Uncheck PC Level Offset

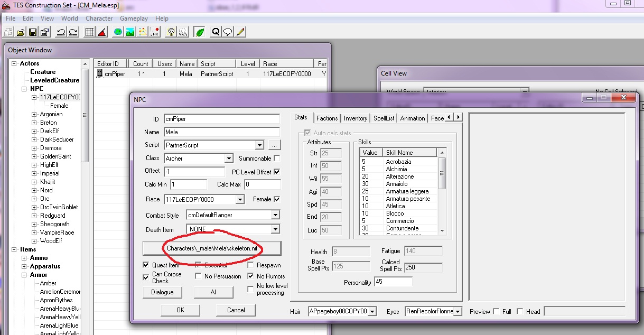277,172
